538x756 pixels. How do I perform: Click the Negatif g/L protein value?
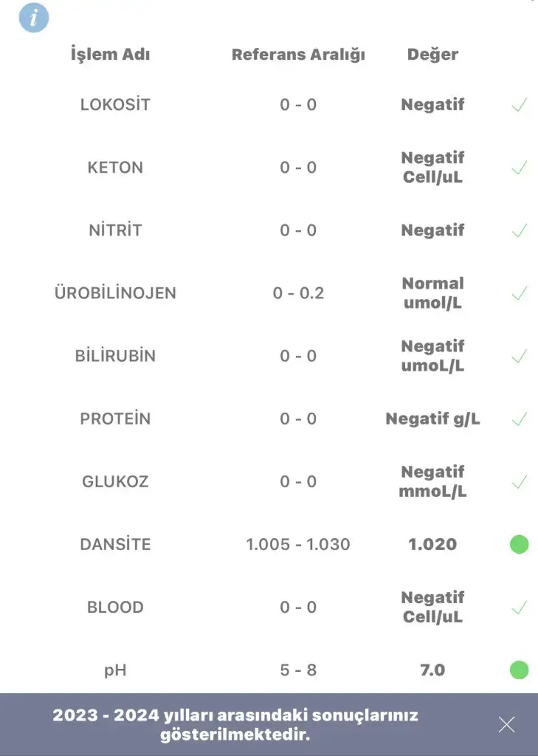tap(432, 419)
